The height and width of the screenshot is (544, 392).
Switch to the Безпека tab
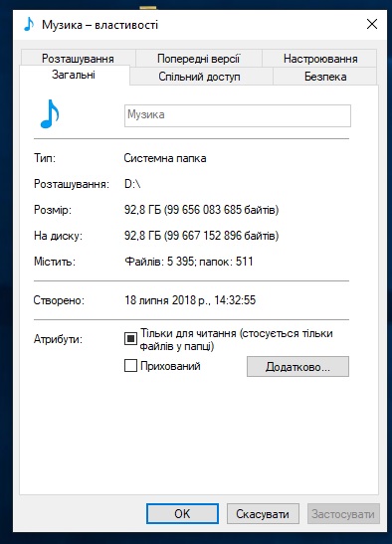[x=325, y=77]
